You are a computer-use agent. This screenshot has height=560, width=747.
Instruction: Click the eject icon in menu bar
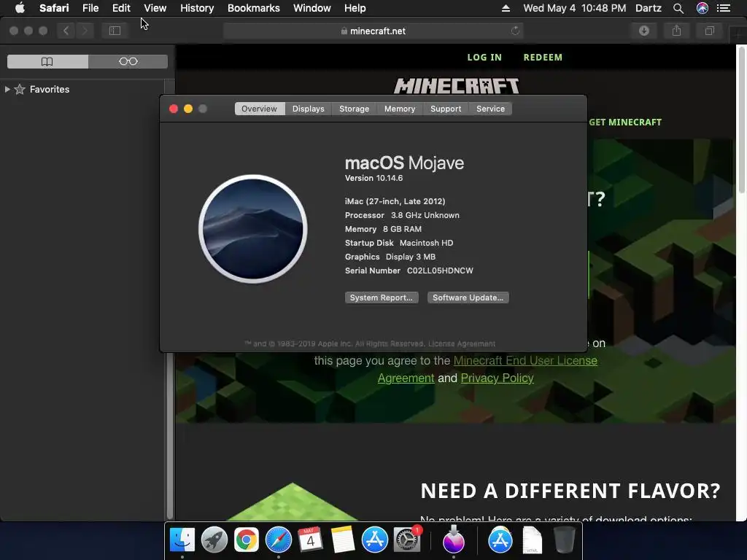(506, 8)
